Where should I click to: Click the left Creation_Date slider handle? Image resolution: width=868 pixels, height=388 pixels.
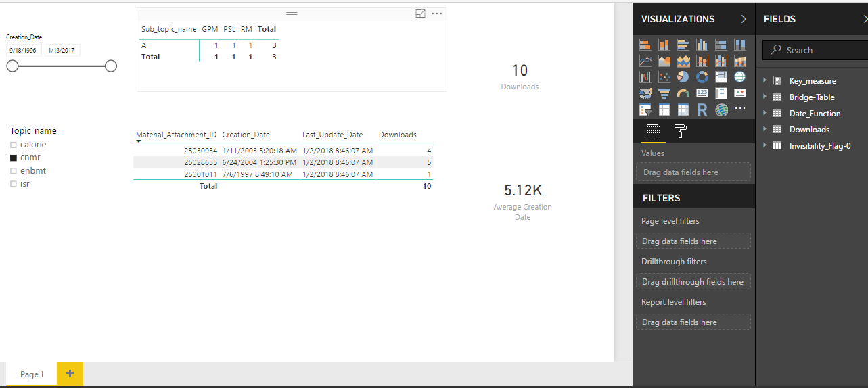point(12,66)
